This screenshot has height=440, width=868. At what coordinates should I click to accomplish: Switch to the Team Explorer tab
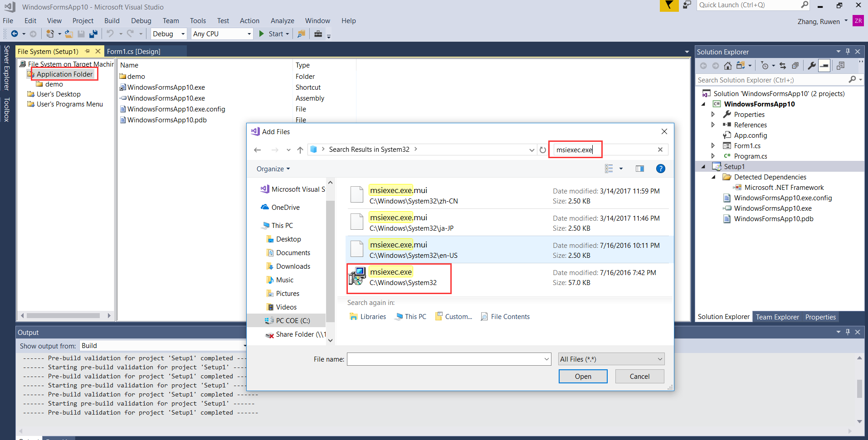pos(777,317)
